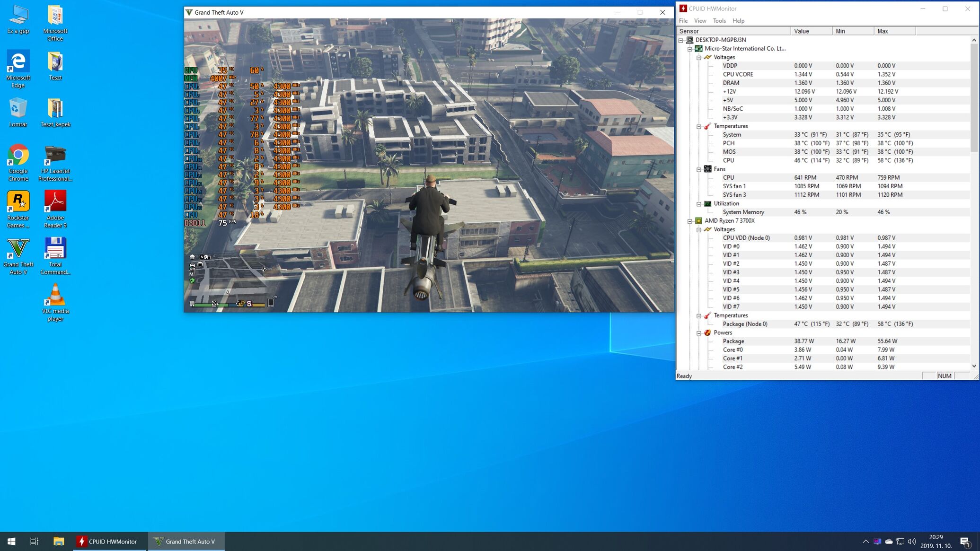This screenshot has height=551, width=980.
Task: Open the HP LaserJet Professional shortcut
Action: pyautogui.click(x=55, y=163)
